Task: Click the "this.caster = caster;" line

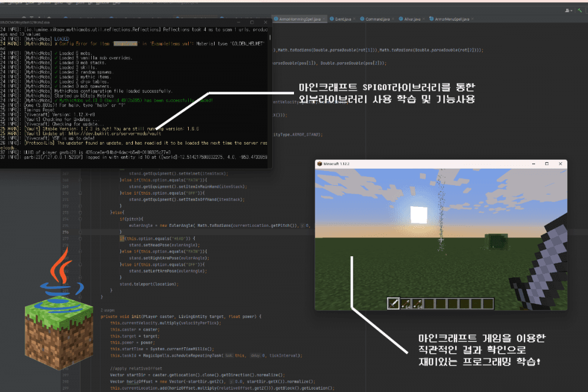Action: coord(135,330)
